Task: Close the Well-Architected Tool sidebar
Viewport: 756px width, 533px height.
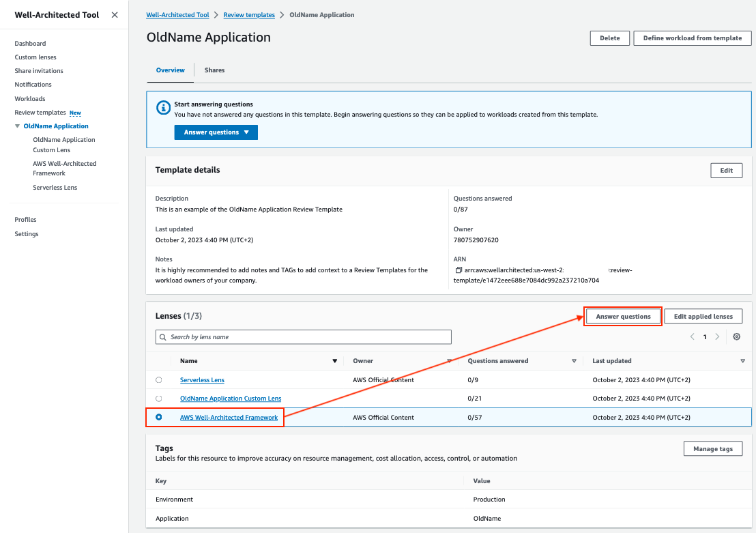Action: coord(114,14)
